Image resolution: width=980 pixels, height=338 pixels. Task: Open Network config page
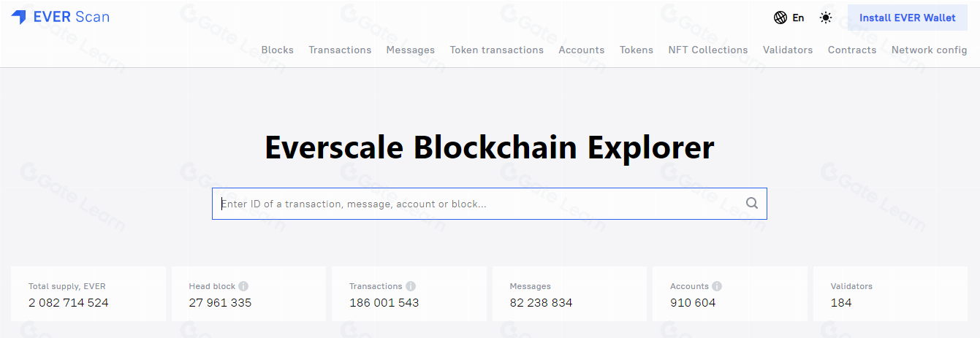pyautogui.click(x=930, y=50)
